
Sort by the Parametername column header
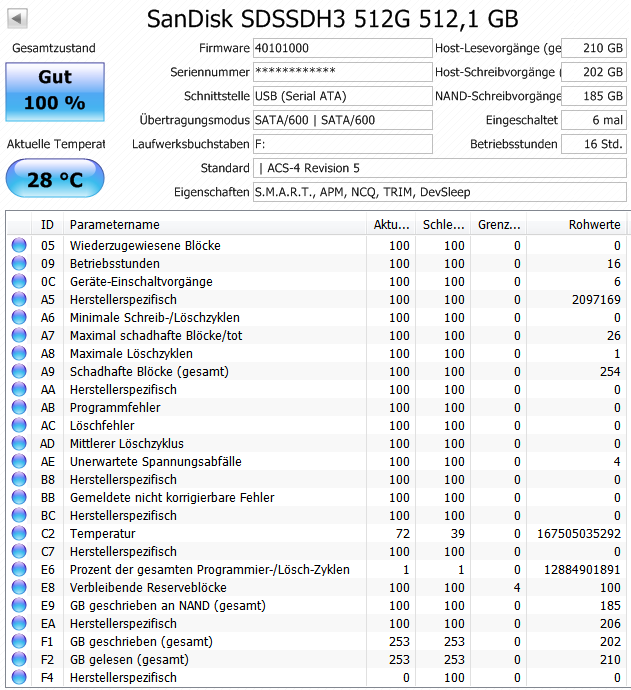tap(215, 224)
